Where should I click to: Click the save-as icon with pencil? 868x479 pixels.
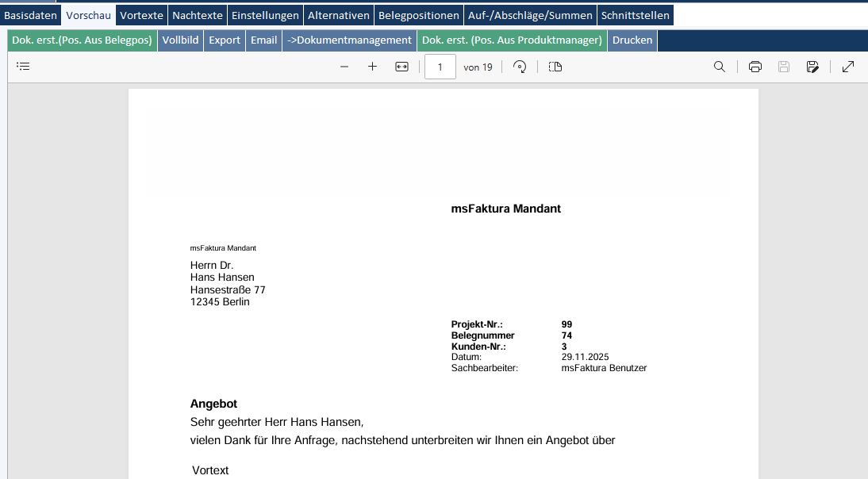coord(812,67)
